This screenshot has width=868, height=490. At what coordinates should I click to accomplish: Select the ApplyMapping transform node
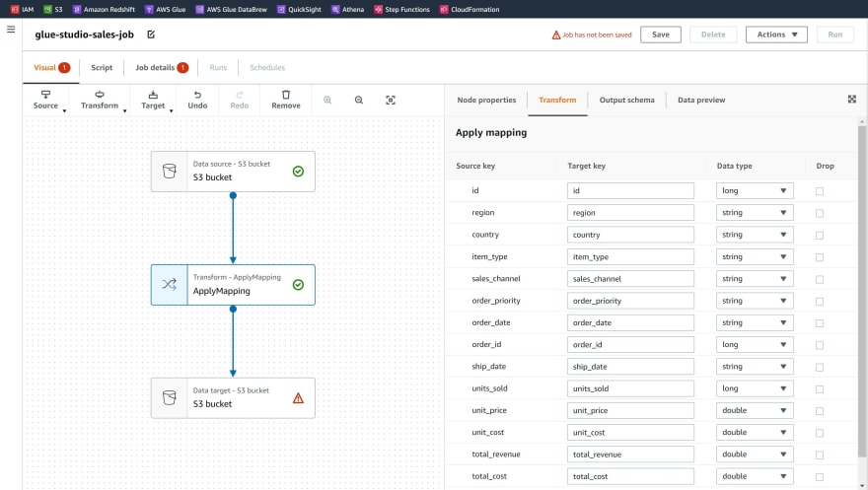(233, 285)
